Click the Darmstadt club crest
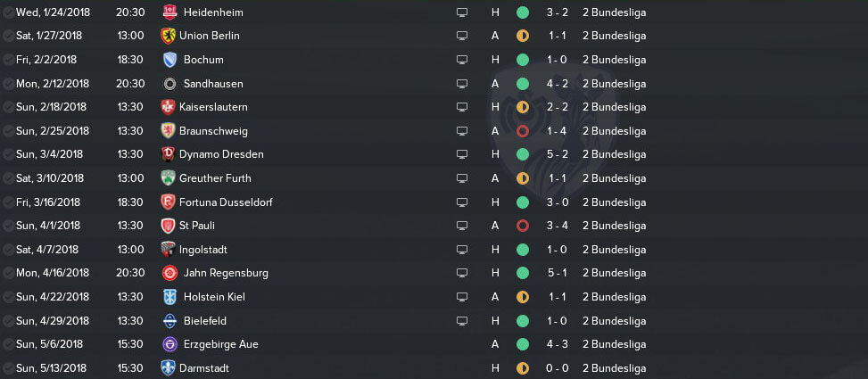Viewport: 868px width, 379px height. pyautogui.click(x=168, y=368)
